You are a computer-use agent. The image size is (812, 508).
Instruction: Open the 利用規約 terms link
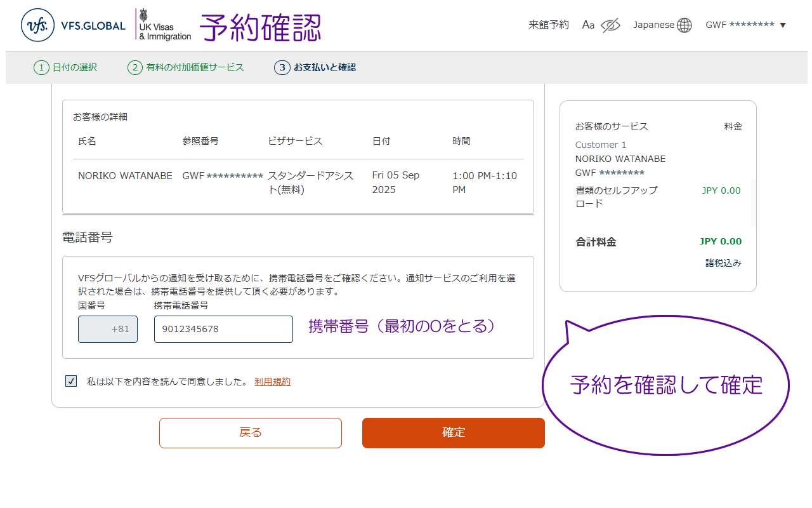pos(272,382)
